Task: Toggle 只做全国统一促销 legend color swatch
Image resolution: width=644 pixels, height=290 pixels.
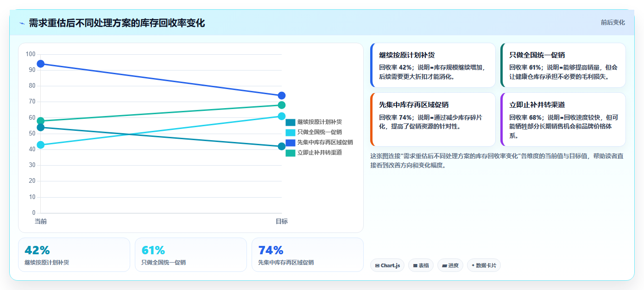Action: click(290, 133)
